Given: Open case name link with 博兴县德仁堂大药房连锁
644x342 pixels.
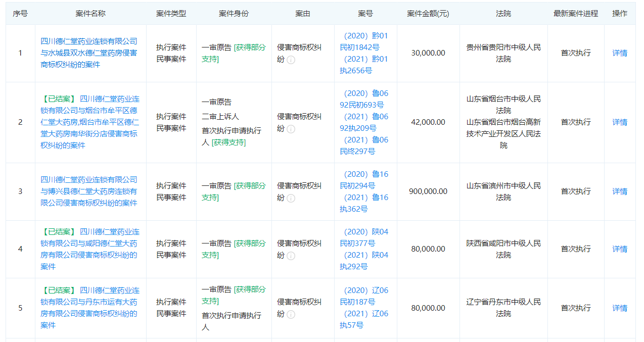Looking at the screenshot, I should pyautogui.click(x=89, y=191).
